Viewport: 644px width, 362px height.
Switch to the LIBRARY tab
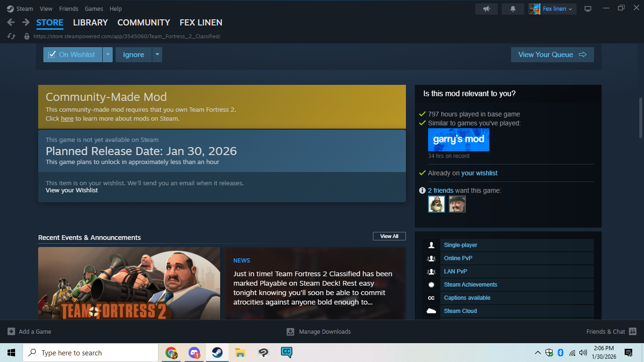(x=91, y=22)
